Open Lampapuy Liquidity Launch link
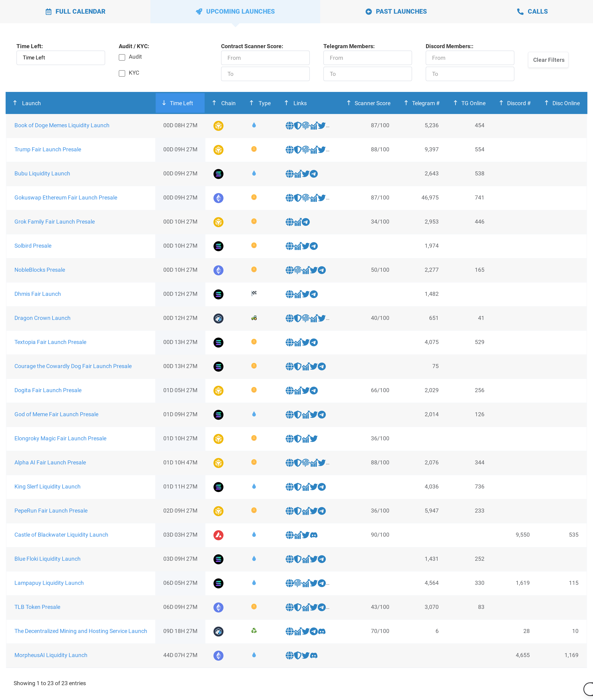Viewport: 593px width, 700px height. [49, 583]
